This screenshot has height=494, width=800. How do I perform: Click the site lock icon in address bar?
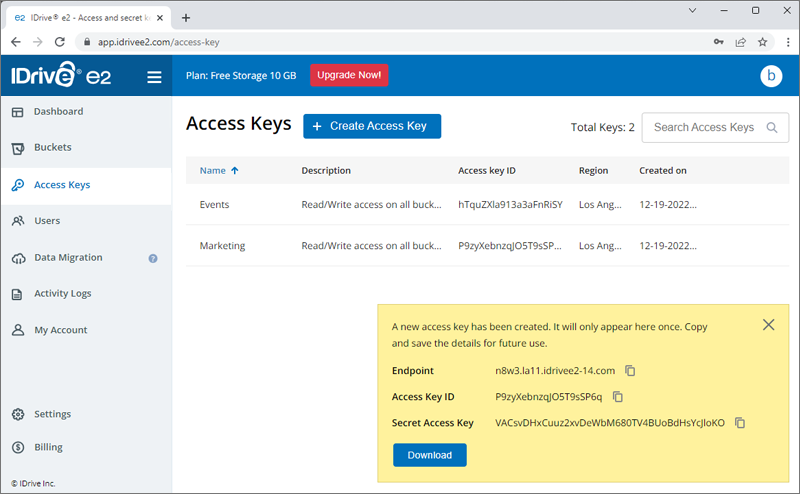point(87,42)
